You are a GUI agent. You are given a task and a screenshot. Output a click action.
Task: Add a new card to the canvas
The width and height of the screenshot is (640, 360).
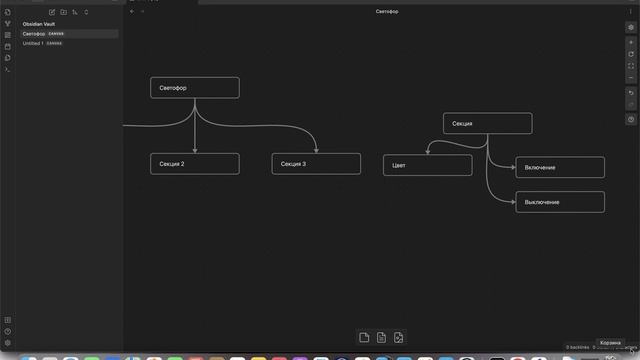(x=364, y=338)
